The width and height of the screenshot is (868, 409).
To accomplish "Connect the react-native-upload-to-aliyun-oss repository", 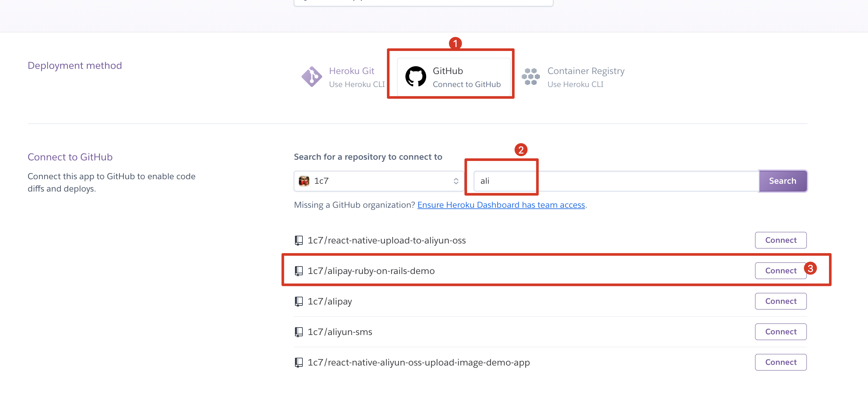I will pyautogui.click(x=780, y=240).
